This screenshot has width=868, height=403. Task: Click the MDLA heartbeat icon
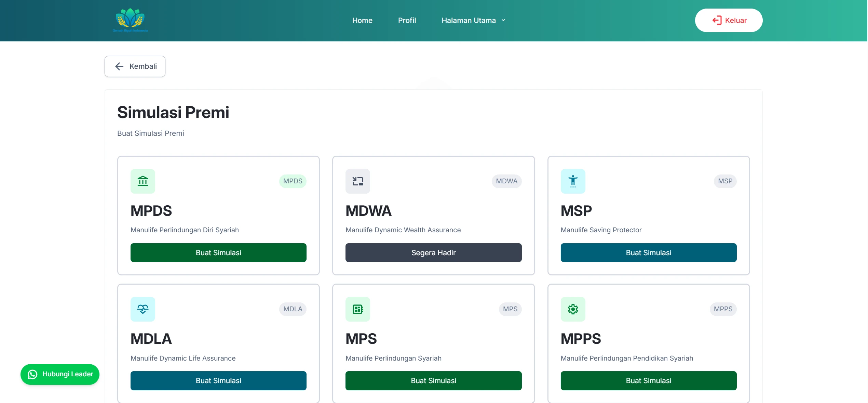tap(143, 309)
